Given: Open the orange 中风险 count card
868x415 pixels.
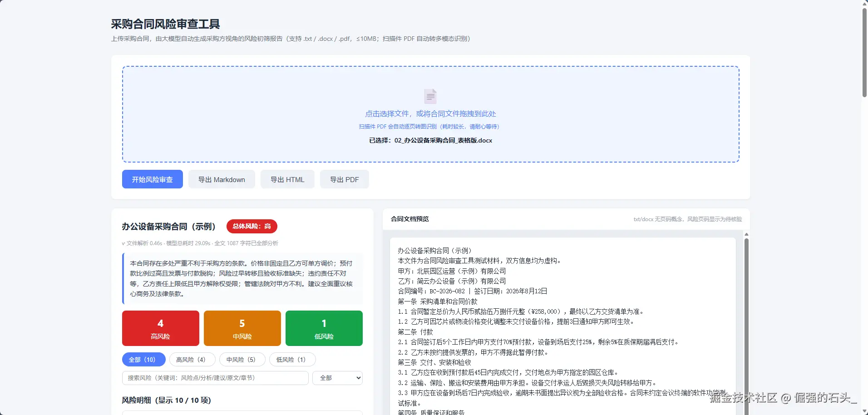Looking at the screenshot, I should 242,328.
